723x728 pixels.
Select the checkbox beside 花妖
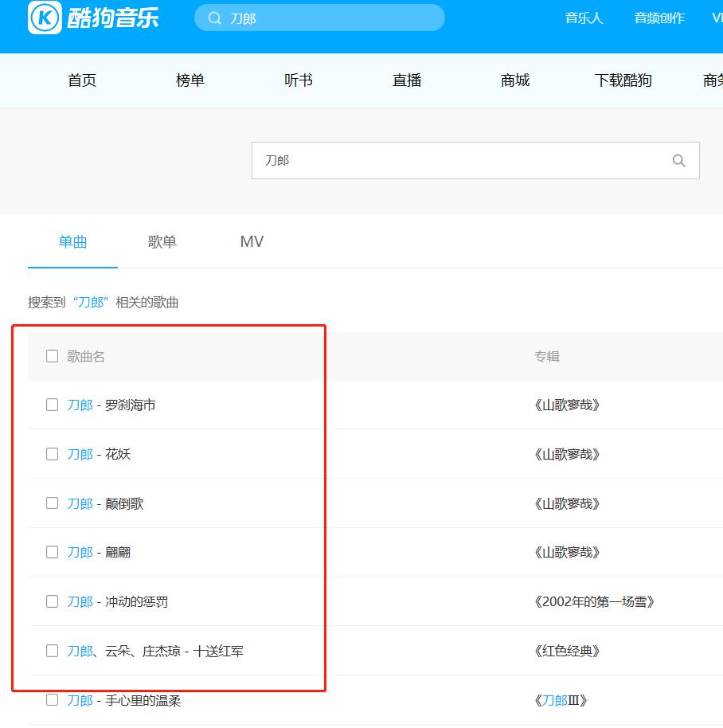[53, 454]
